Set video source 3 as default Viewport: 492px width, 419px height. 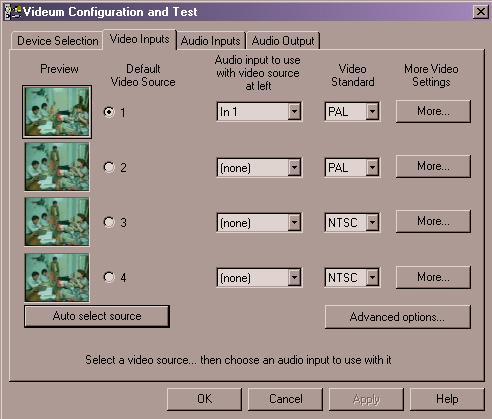tap(109, 222)
